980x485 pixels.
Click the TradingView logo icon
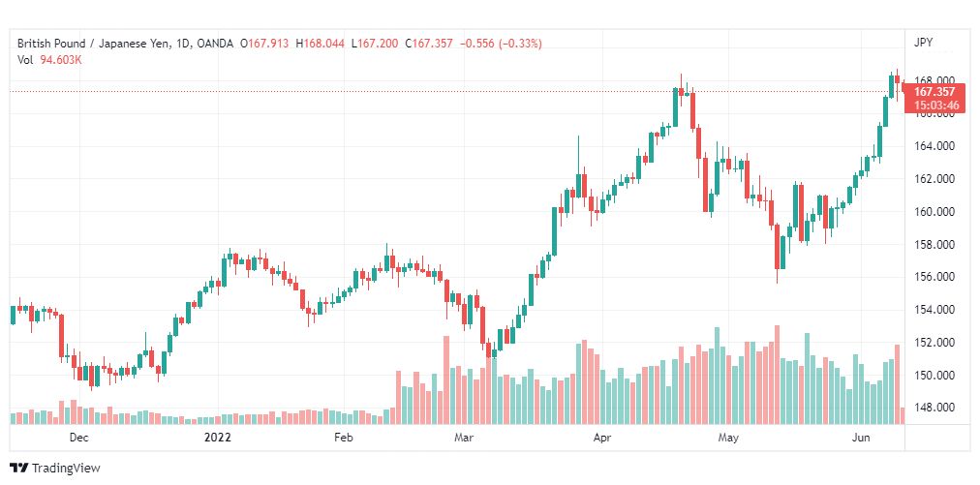(x=19, y=468)
